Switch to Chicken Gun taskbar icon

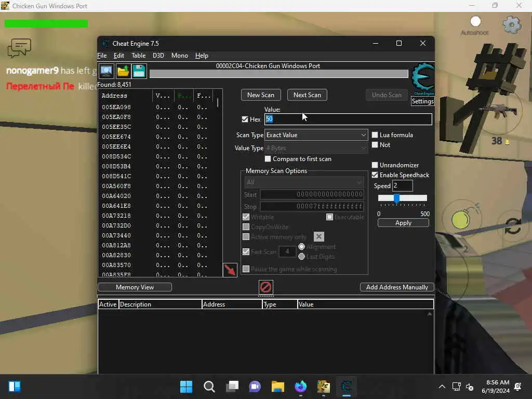pyautogui.click(x=323, y=387)
